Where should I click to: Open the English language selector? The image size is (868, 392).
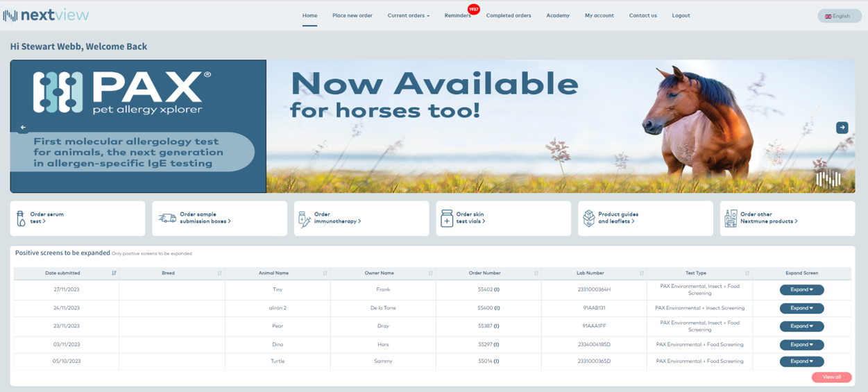839,16
